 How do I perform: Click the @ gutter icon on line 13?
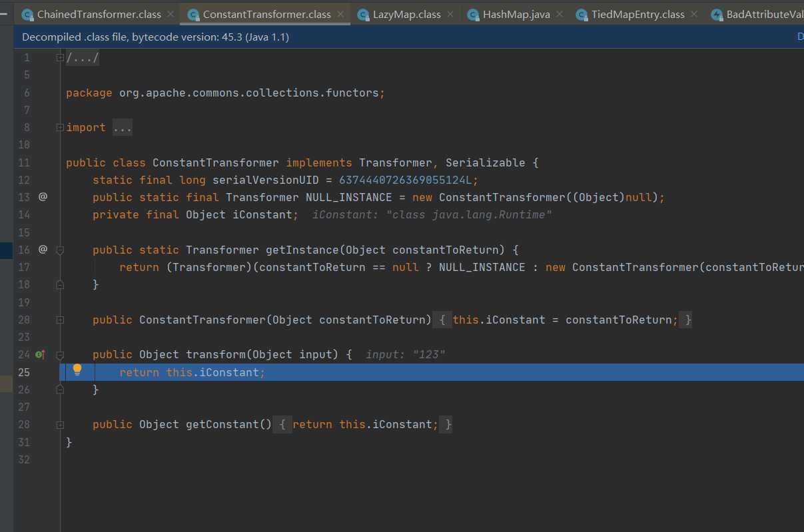(43, 197)
